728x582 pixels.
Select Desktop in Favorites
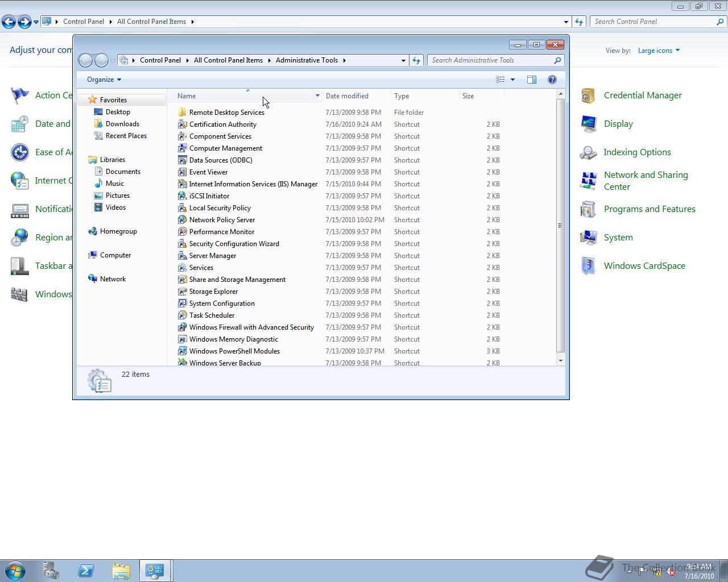(118, 112)
